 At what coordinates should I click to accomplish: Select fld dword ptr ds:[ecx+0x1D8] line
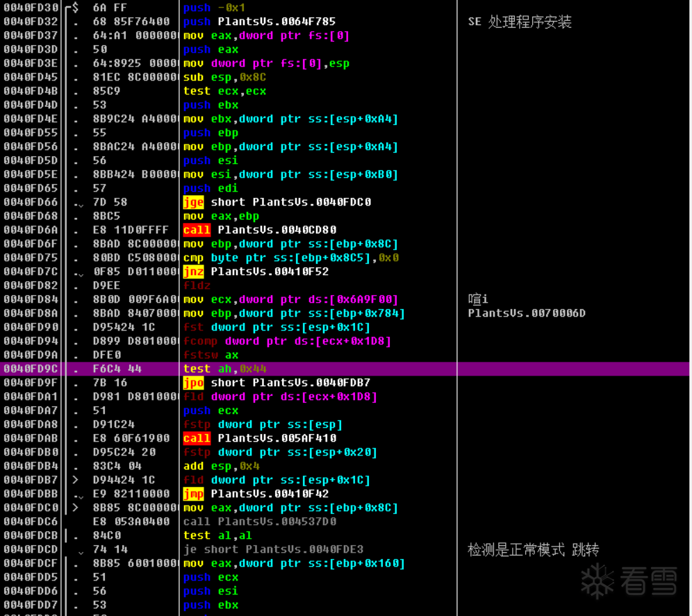[x=280, y=397]
